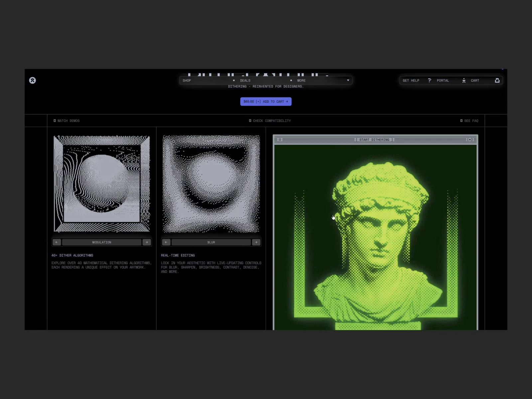Screen dimensions: 532x399
Task: Close the Start Dithering preview window
Action: (x=470, y=140)
